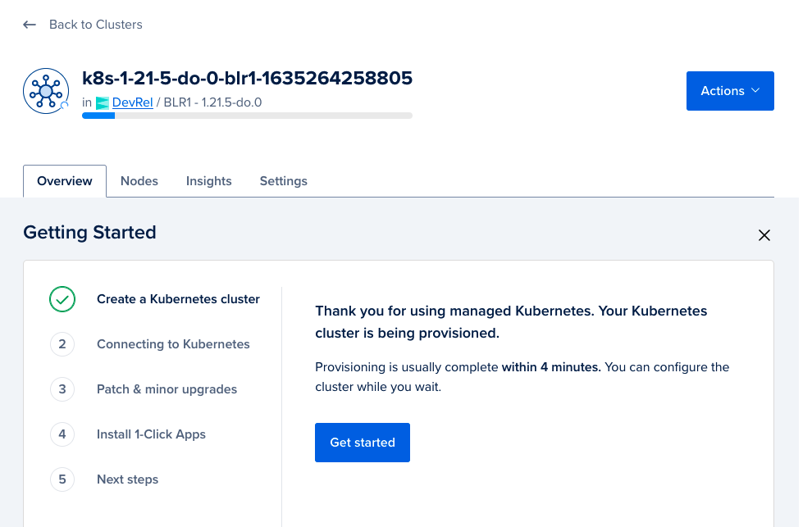Image resolution: width=812 pixels, height=527 pixels.
Task: Click the Kubernetes cluster hexagon logo
Action: (45, 90)
